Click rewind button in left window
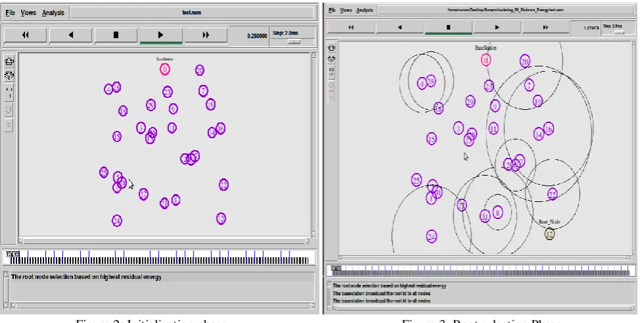Viewport: 644px width, 323px height. click(26, 35)
